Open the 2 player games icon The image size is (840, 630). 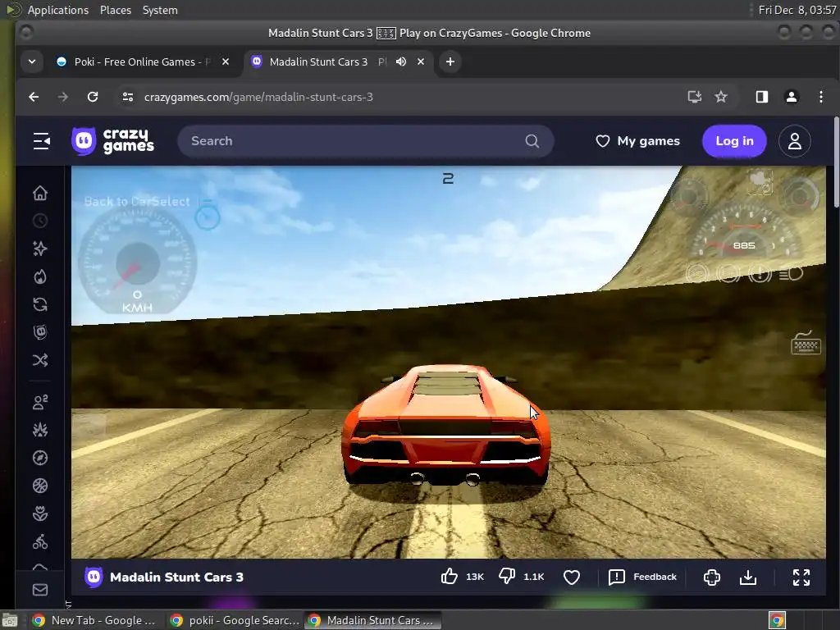point(40,402)
